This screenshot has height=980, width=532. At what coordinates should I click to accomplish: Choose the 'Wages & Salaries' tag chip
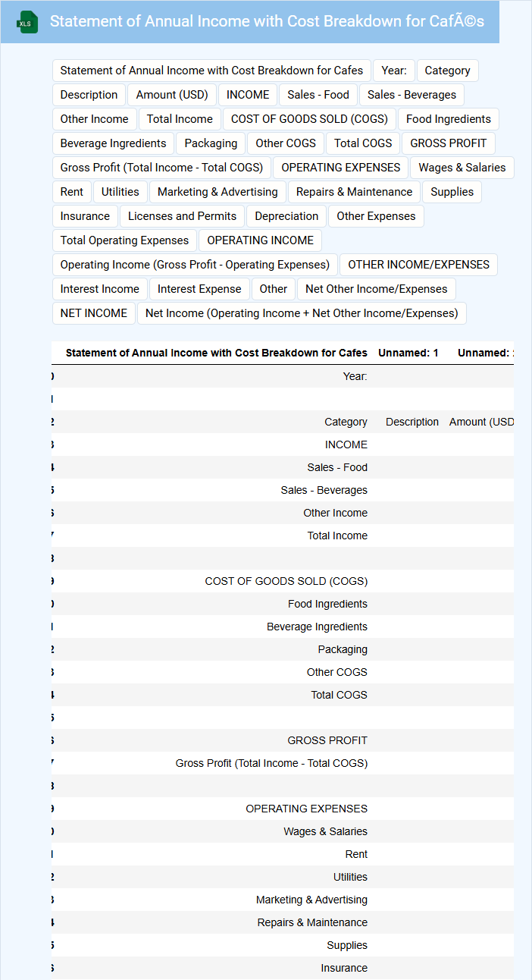(462, 168)
